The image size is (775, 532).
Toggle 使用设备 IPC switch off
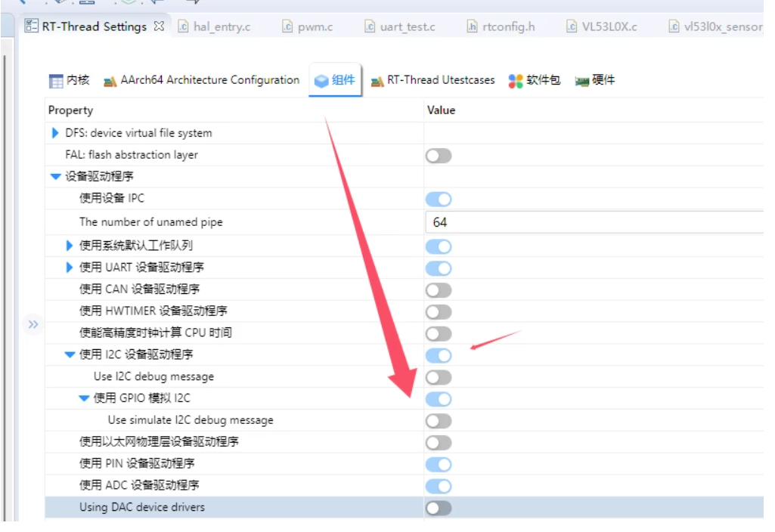click(439, 199)
